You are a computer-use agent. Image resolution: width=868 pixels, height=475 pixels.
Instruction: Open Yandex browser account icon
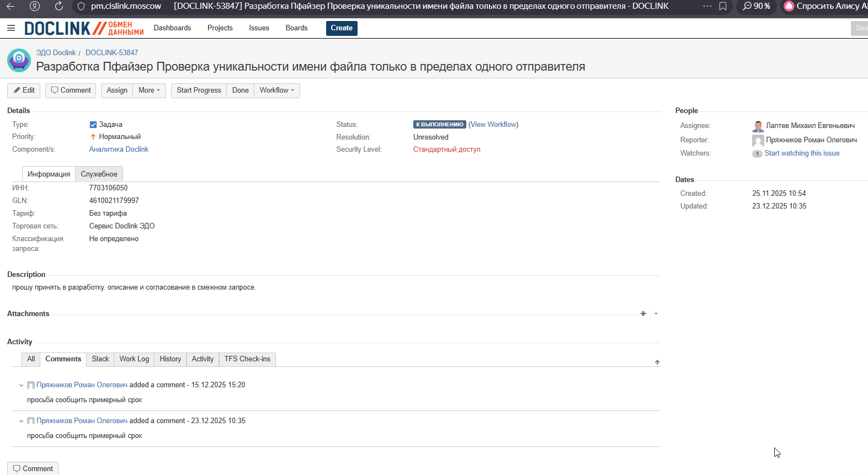point(35,6)
